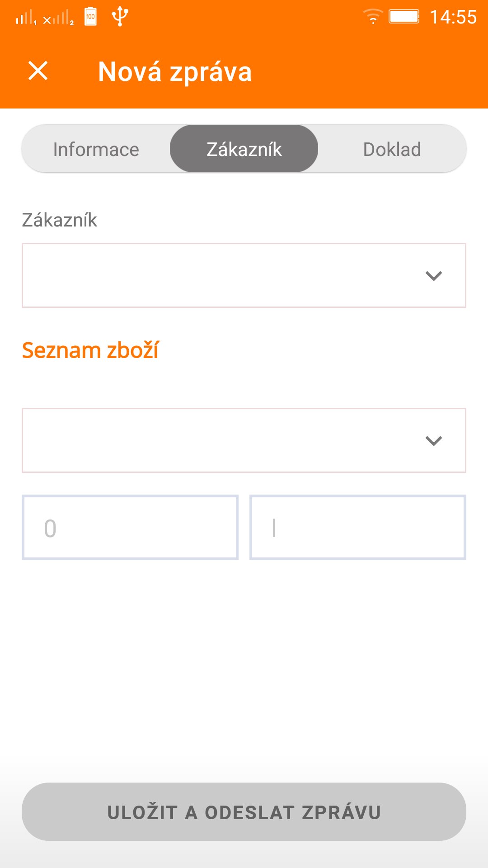The width and height of the screenshot is (488, 868).
Task: Tap the SIM 1 signal icon
Action: tap(26, 18)
